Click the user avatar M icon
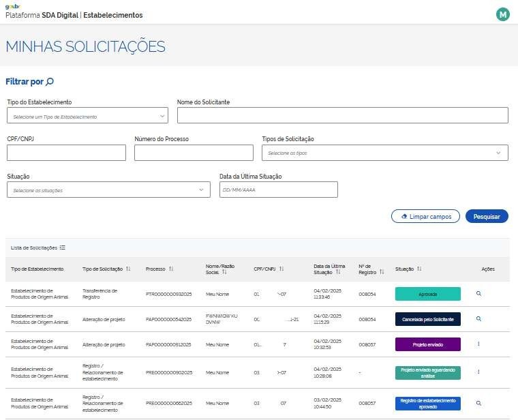Screen dimensions: 518x420 (x=503, y=14)
